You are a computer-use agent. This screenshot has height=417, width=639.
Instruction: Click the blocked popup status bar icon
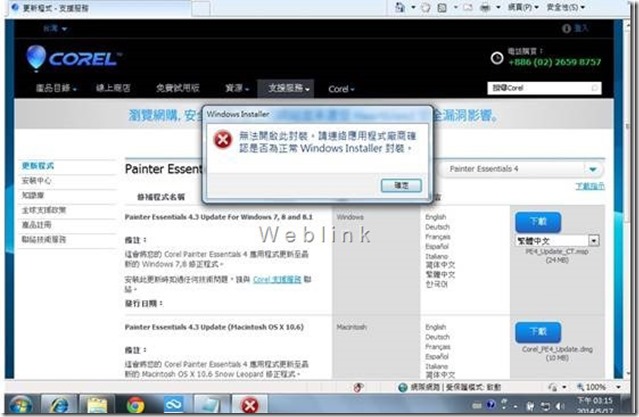pos(358,387)
